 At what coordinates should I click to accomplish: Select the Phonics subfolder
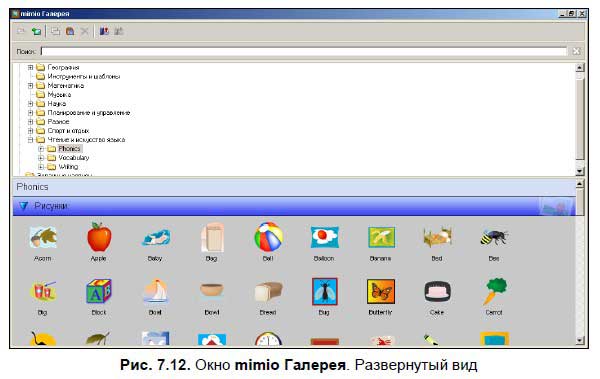(x=69, y=149)
